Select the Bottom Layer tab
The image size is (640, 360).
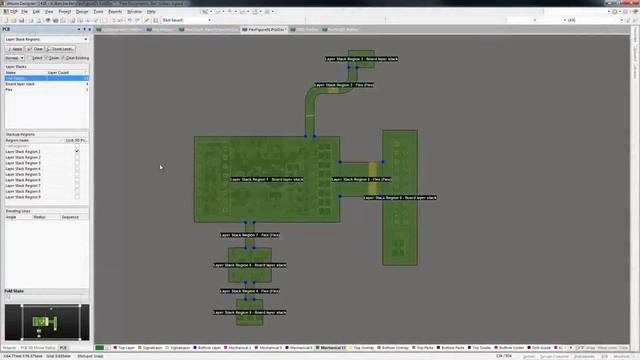207,348
